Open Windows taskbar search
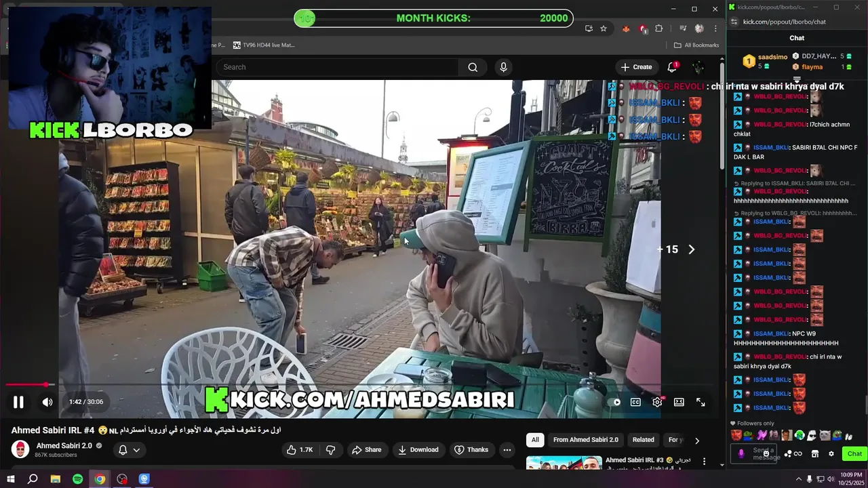The image size is (868, 488). (33, 479)
